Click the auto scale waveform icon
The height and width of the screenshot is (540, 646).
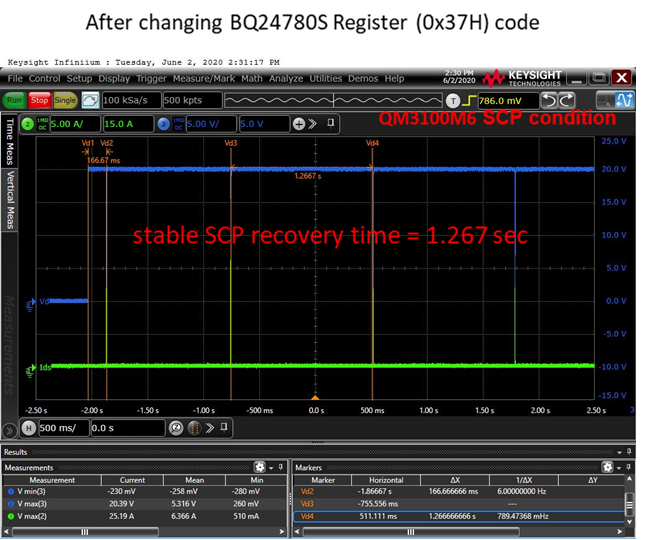[90, 100]
